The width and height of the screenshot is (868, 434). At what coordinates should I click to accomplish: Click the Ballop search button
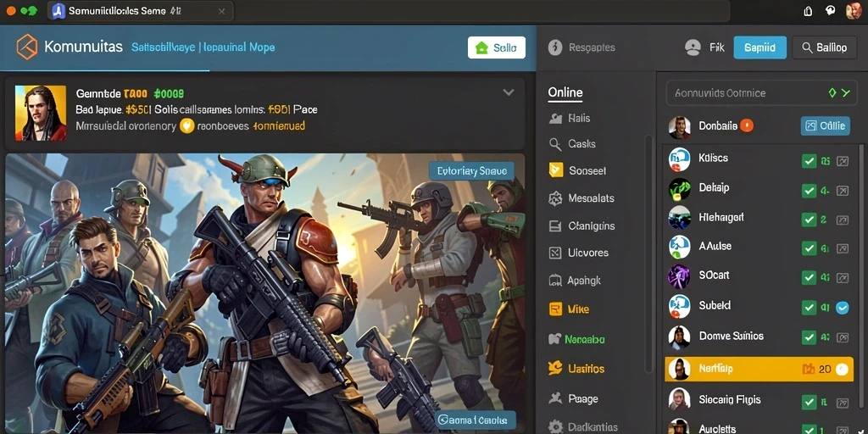coord(825,47)
